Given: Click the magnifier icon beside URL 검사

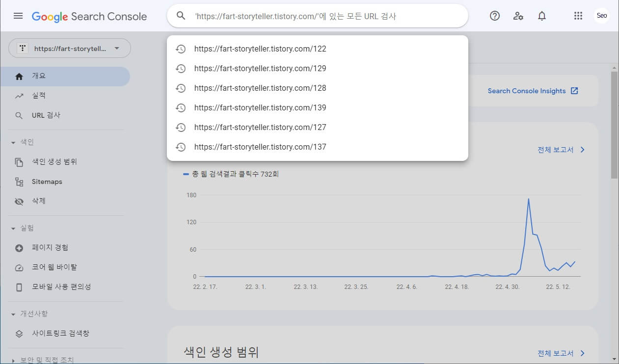Looking at the screenshot, I should click(x=19, y=116).
